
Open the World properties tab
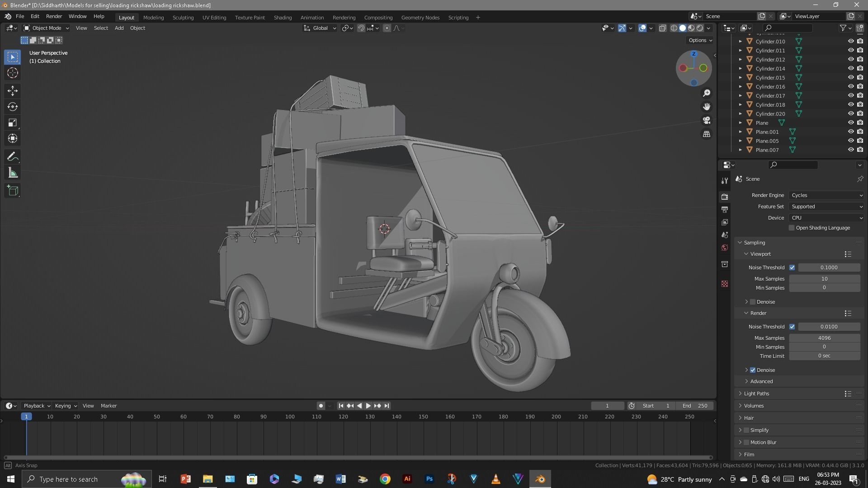[725, 248]
